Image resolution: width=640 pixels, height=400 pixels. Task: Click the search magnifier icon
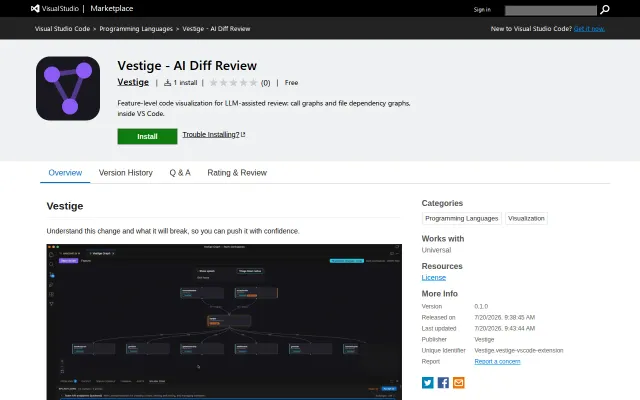point(604,9)
